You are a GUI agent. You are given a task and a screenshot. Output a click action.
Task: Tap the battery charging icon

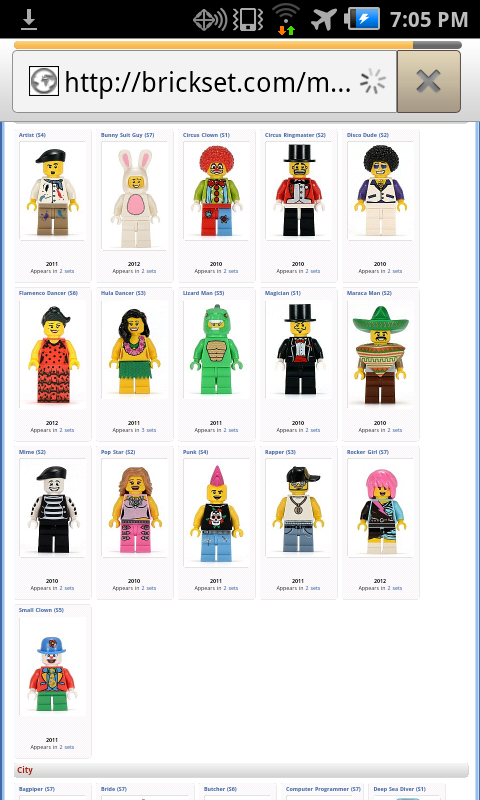click(362, 19)
